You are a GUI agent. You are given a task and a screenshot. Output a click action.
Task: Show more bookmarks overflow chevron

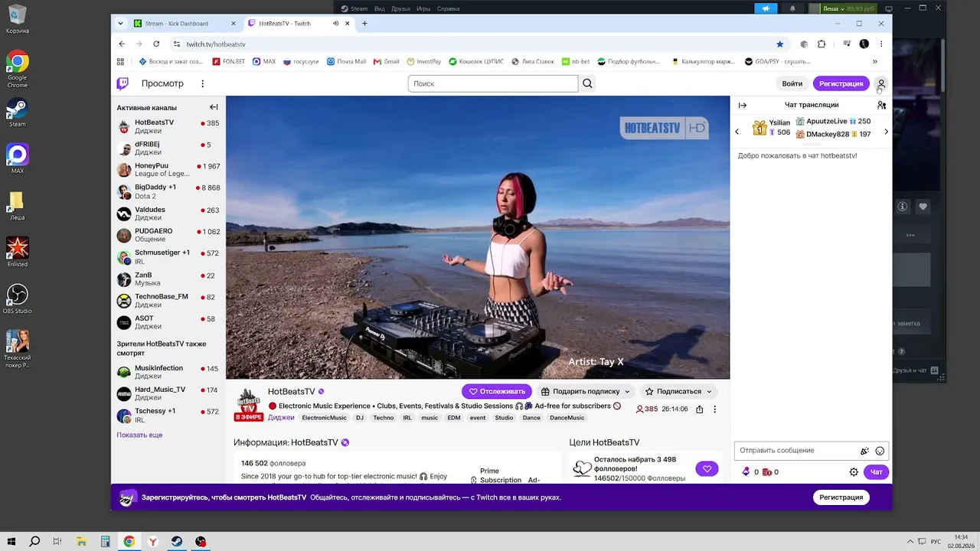click(x=874, y=61)
